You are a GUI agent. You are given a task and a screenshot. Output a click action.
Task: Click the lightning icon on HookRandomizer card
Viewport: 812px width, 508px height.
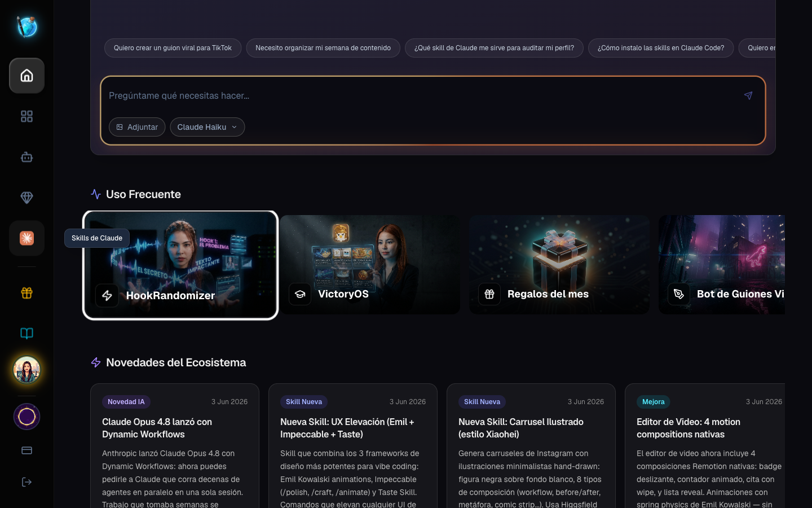click(x=107, y=295)
